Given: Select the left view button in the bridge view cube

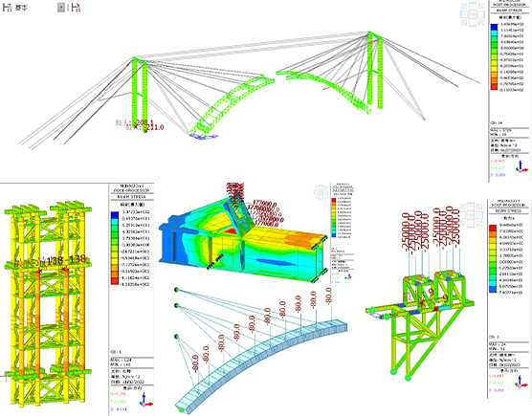Looking at the screenshot, I should click(464, 14).
